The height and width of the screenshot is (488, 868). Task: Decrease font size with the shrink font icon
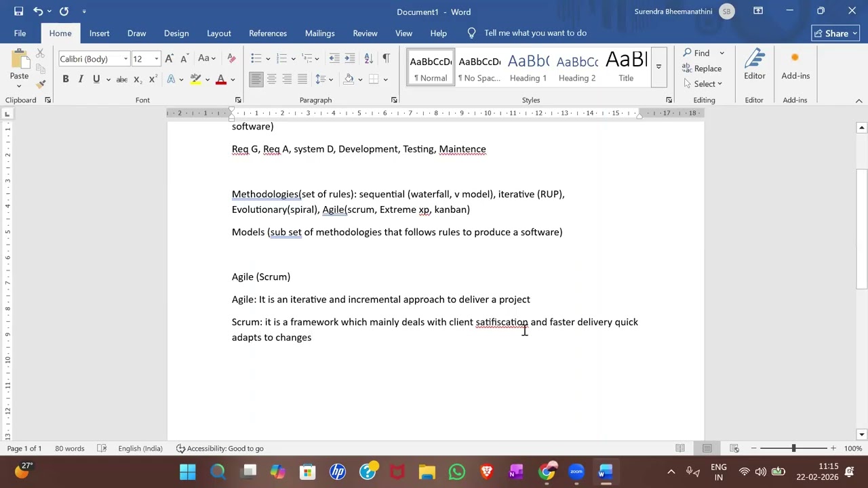[184, 59]
